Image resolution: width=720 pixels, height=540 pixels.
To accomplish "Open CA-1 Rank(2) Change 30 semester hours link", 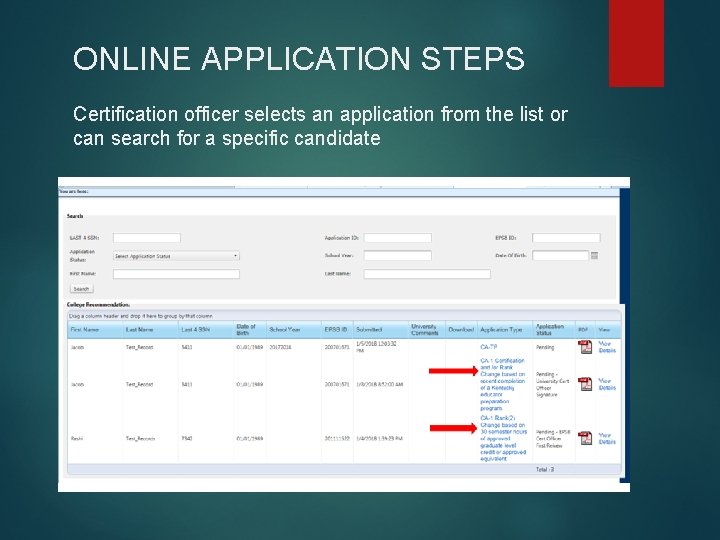I will 503,439.
